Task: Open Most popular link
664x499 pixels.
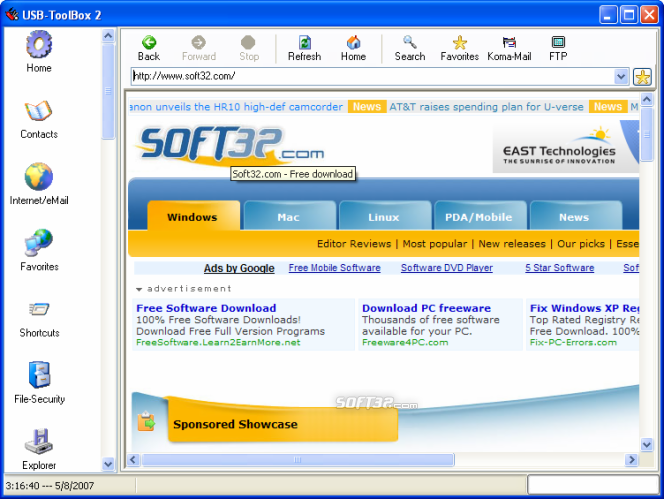Action: [x=434, y=244]
